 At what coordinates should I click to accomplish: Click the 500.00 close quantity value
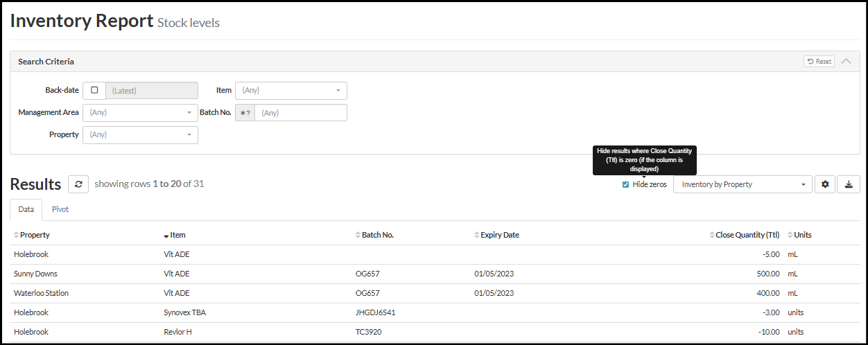769,274
